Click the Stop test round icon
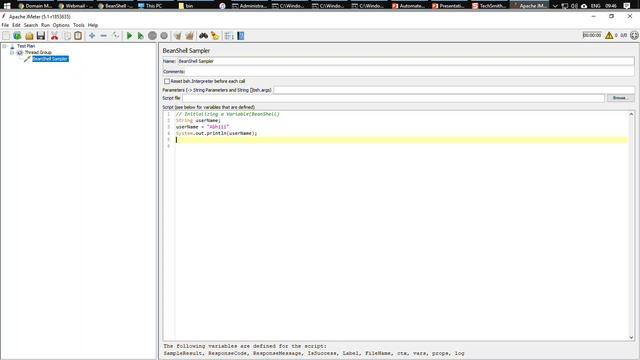The width and height of the screenshot is (640, 360). 152,36
